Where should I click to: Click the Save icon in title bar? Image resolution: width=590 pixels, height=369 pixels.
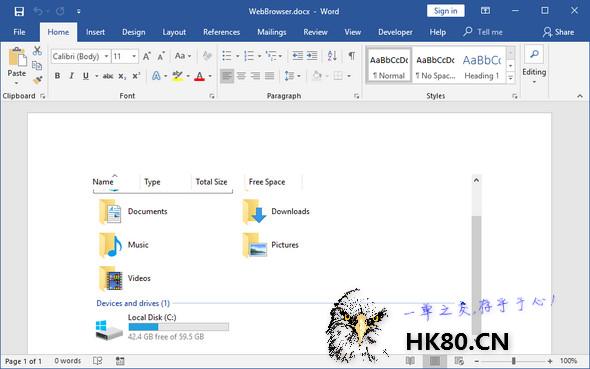[19, 11]
